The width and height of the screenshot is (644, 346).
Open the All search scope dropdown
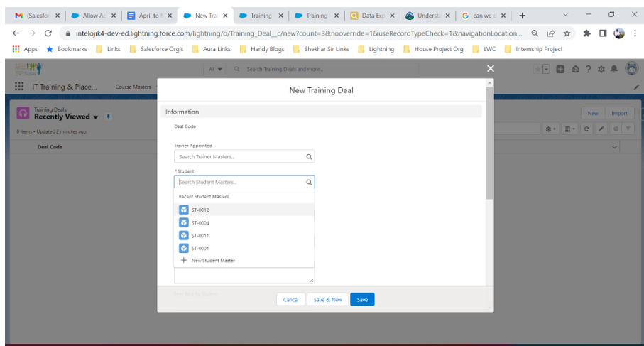(215, 69)
